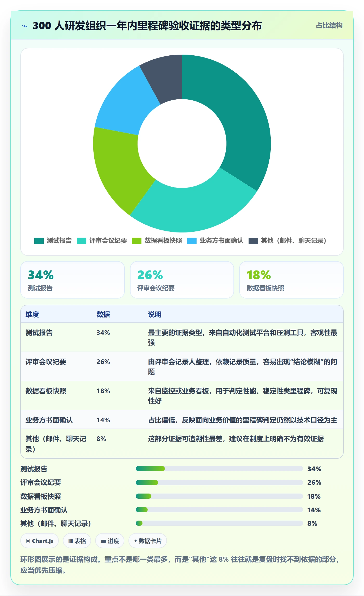The width and height of the screenshot is (364, 596).
Task: Click the lightning bolt icon beside the title
Action: click(x=25, y=26)
